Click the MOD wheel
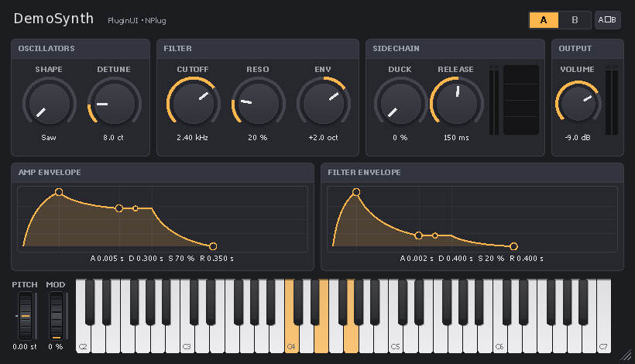The height and width of the screenshot is (364, 635). tap(57, 316)
